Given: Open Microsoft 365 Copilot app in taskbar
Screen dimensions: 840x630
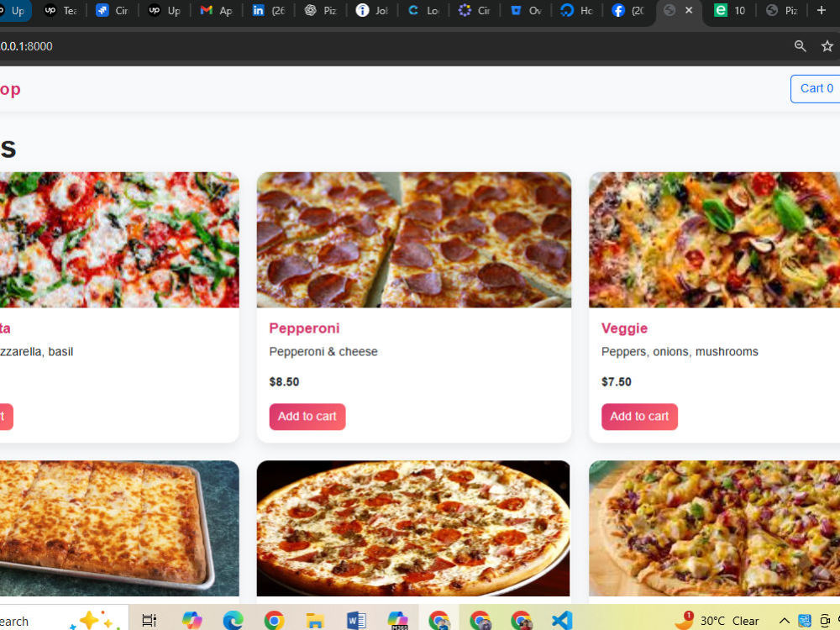Looking at the screenshot, I should point(397,621).
